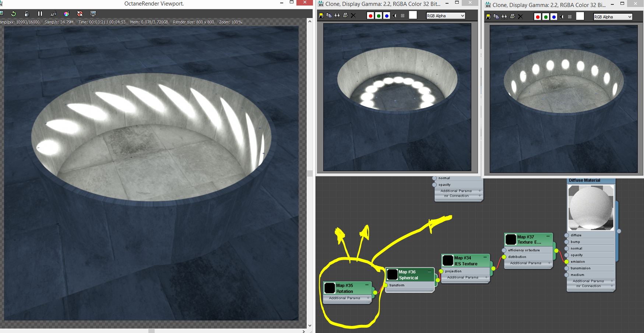Copy image in left Clone window

point(329,15)
